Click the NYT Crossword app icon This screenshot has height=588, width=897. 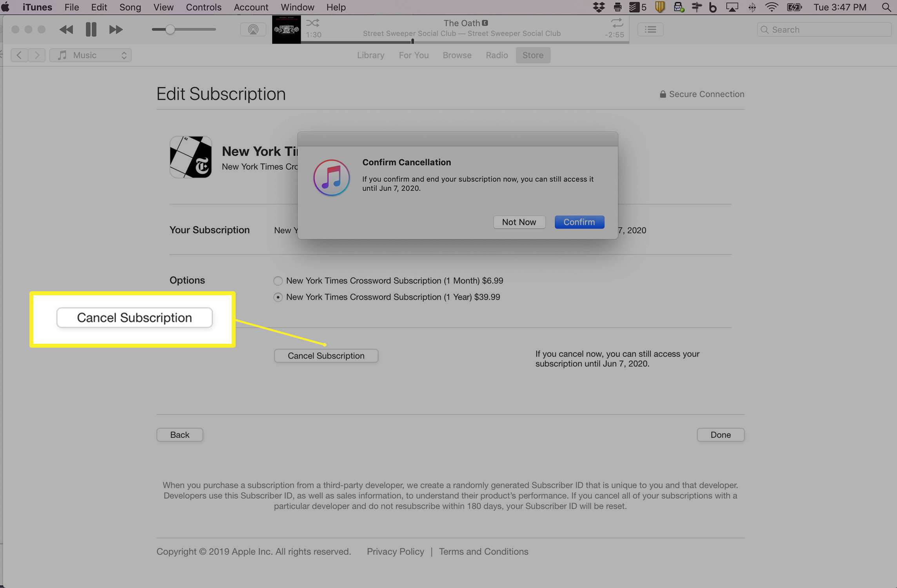tap(191, 157)
